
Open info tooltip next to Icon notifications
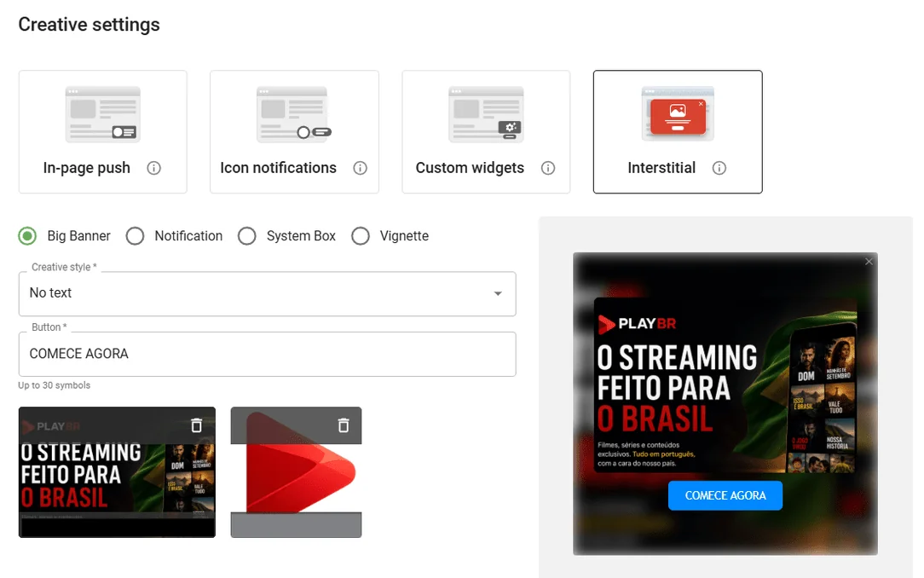point(360,168)
